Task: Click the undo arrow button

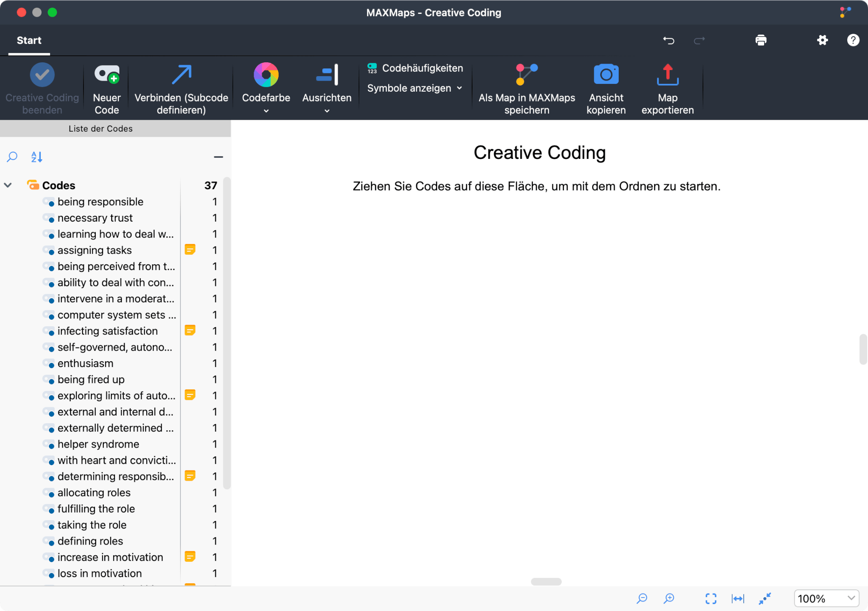Action: 668,40
